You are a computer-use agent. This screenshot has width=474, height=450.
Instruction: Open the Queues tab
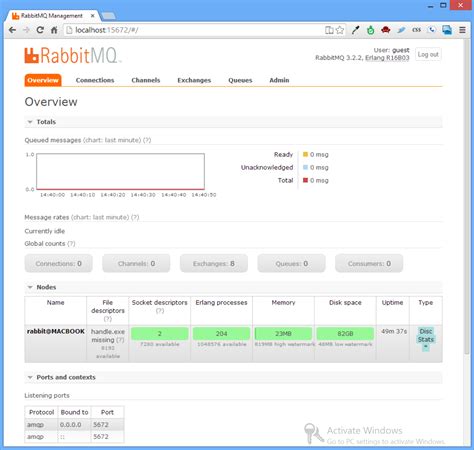click(240, 80)
